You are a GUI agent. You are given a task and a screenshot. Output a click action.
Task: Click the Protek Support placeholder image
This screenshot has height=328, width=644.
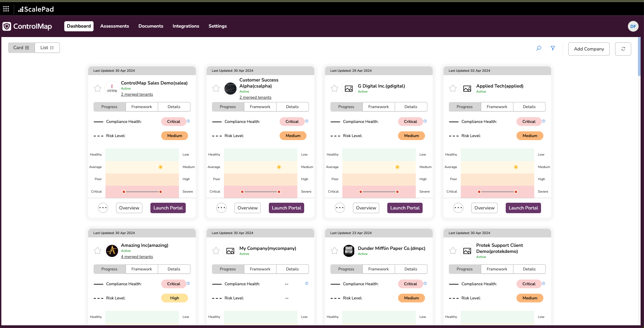[467, 251]
